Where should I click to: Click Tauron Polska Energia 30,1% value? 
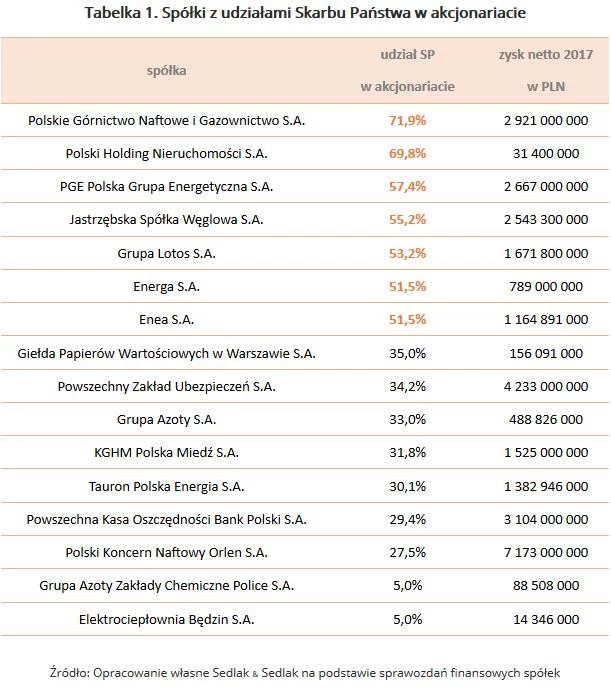tap(407, 487)
